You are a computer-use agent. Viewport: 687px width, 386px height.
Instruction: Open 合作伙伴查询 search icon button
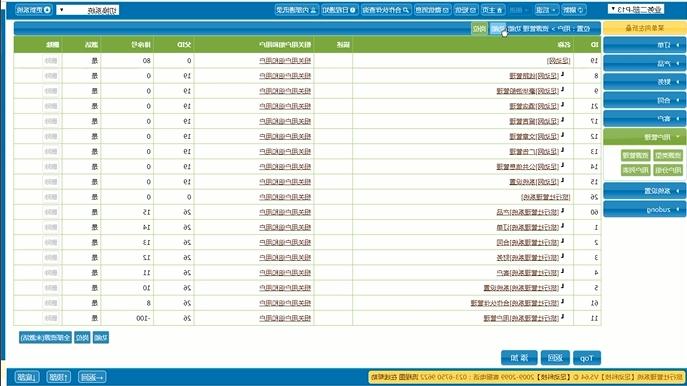pos(386,10)
